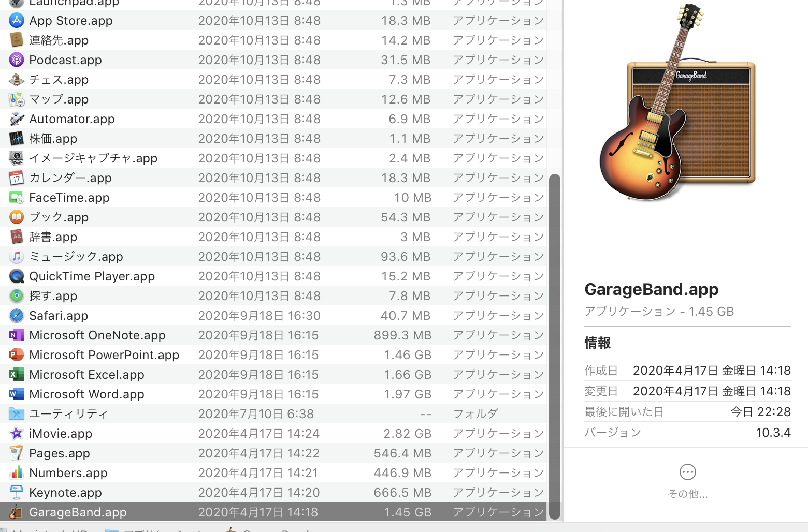This screenshot has height=532, width=808.
Task: Click the "イメージキャプチャ.app" file name
Action: (x=93, y=158)
